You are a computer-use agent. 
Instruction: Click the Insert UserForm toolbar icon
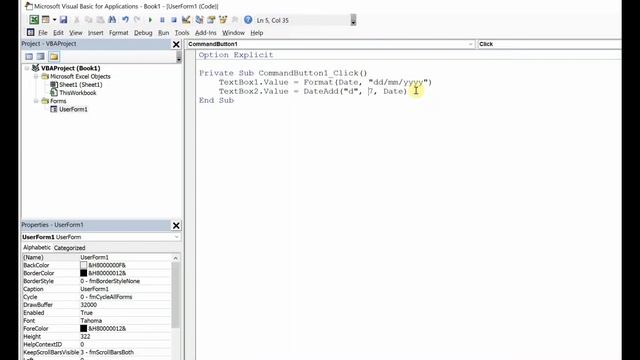[x=46, y=20]
